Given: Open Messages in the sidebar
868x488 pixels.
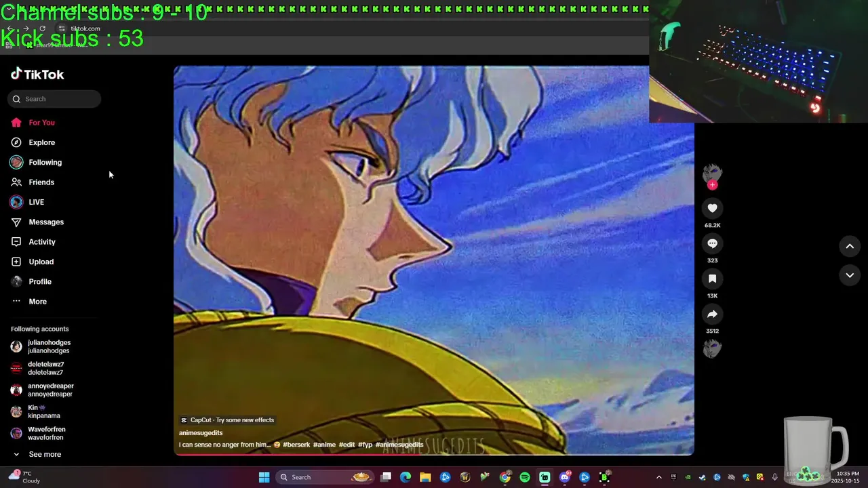Looking at the screenshot, I should point(37,222).
